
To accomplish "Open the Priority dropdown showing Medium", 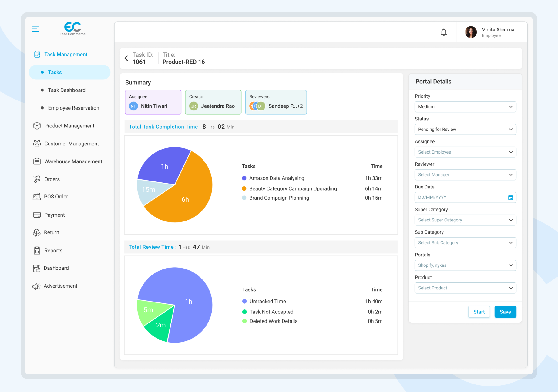I will tap(465, 107).
